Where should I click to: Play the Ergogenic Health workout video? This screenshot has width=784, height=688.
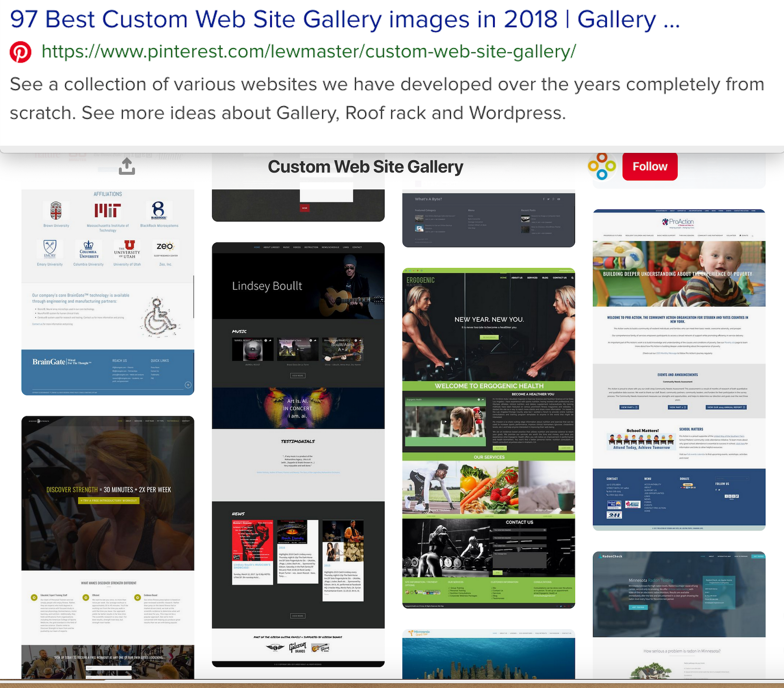tap(445, 421)
